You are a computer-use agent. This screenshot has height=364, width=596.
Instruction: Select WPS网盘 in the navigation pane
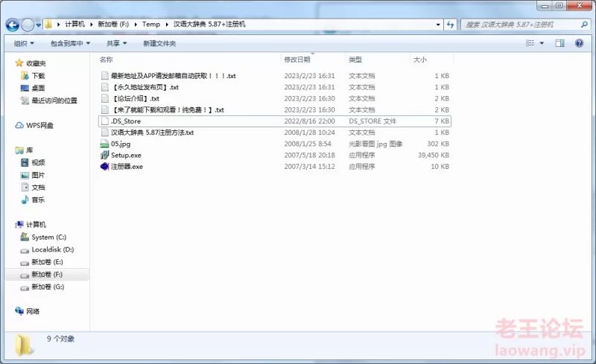coord(40,125)
